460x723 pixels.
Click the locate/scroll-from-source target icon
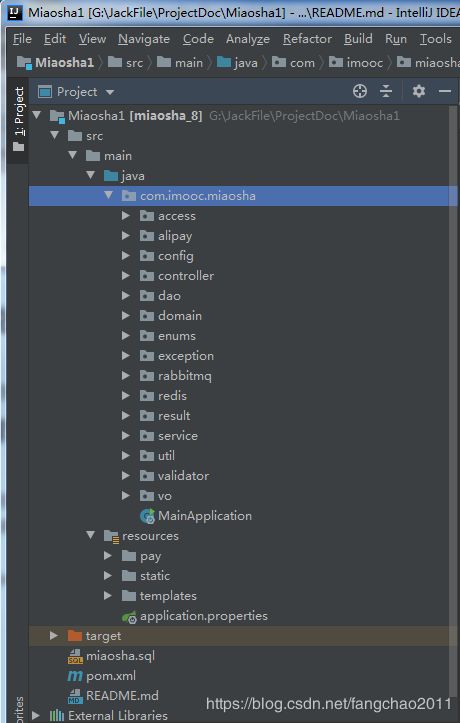point(360,91)
